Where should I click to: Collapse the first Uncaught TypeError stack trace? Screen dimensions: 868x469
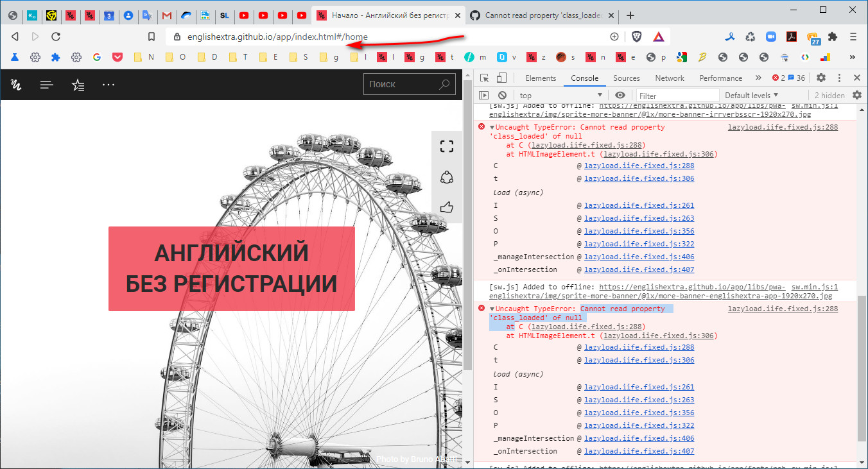[492, 127]
